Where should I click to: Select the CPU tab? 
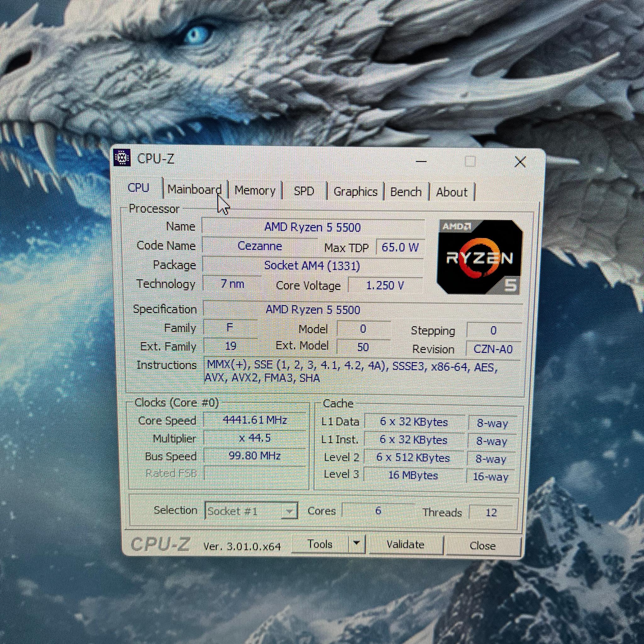[x=138, y=188]
